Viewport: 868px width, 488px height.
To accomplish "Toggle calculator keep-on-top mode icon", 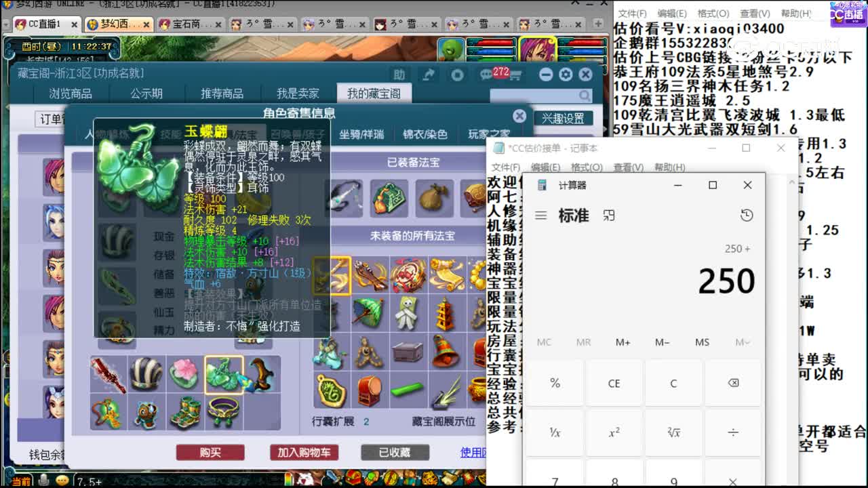I will [609, 216].
